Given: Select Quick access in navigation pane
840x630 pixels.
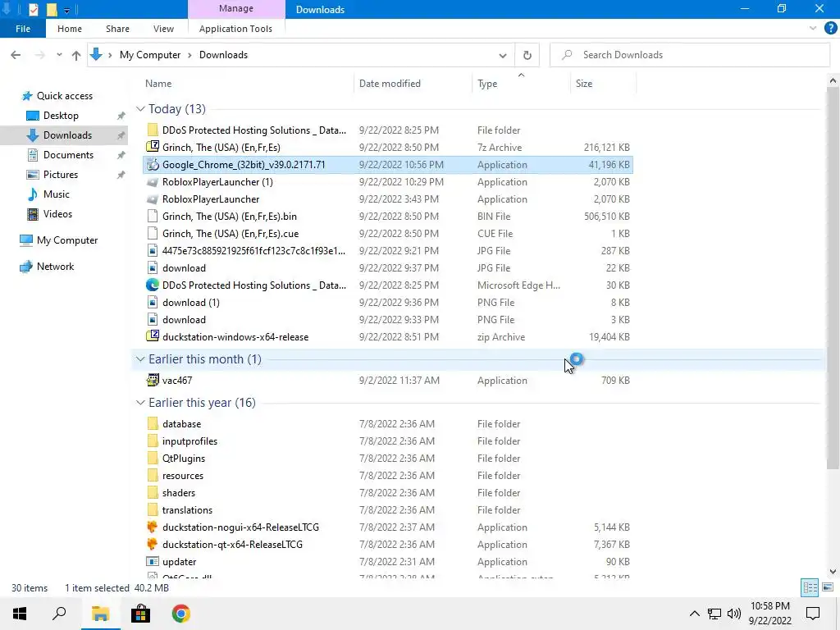Looking at the screenshot, I should tap(64, 96).
